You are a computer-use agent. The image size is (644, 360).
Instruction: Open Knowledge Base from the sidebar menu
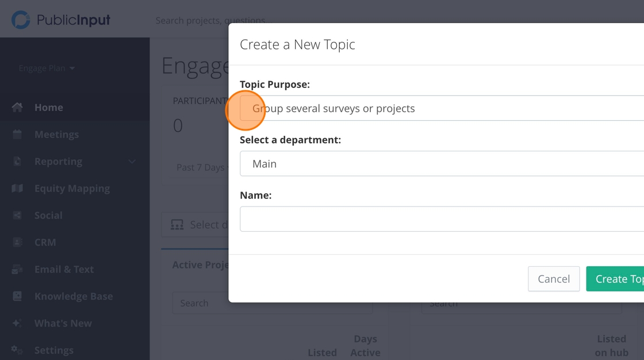(x=73, y=296)
